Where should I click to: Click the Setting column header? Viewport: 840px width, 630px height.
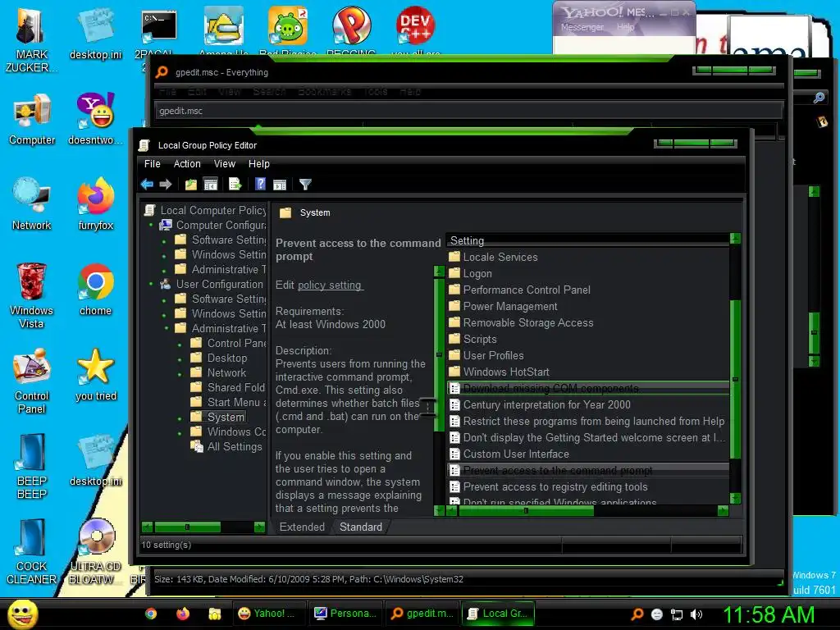tap(587, 240)
